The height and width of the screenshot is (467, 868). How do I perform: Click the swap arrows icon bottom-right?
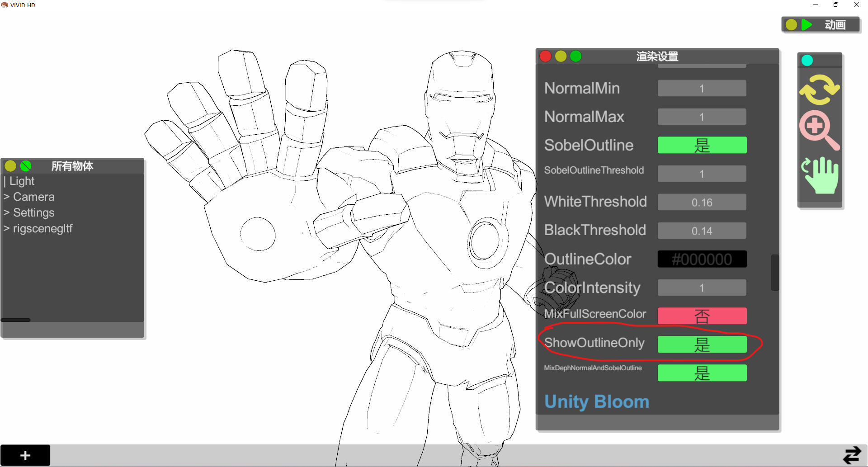click(852, 455)
